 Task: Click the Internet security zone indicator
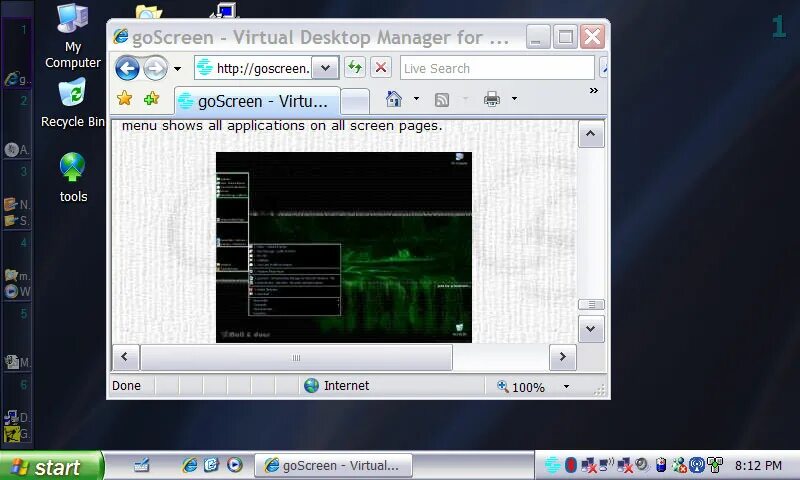[x=337, y=386]
